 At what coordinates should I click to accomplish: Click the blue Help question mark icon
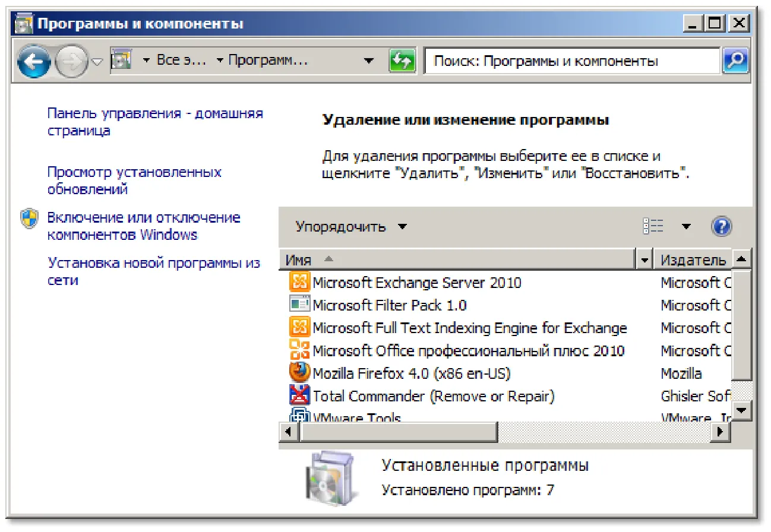coord(722,226)
